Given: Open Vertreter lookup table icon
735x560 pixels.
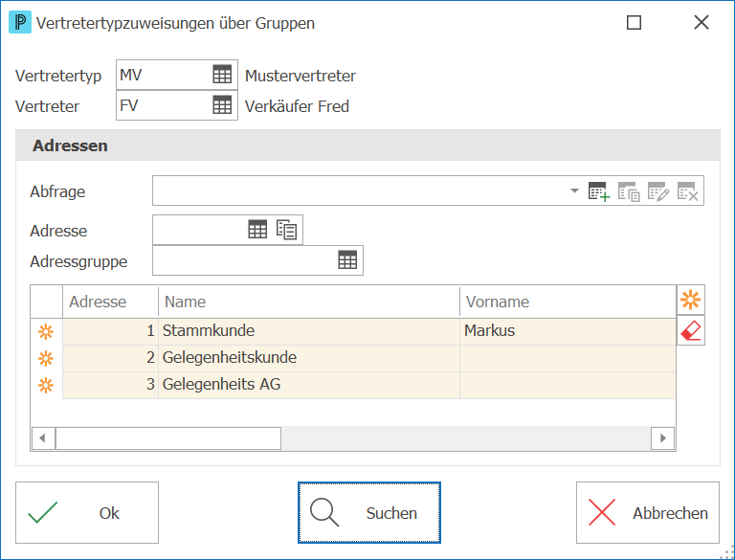Looking at the screenshot, I should (222, 105).
